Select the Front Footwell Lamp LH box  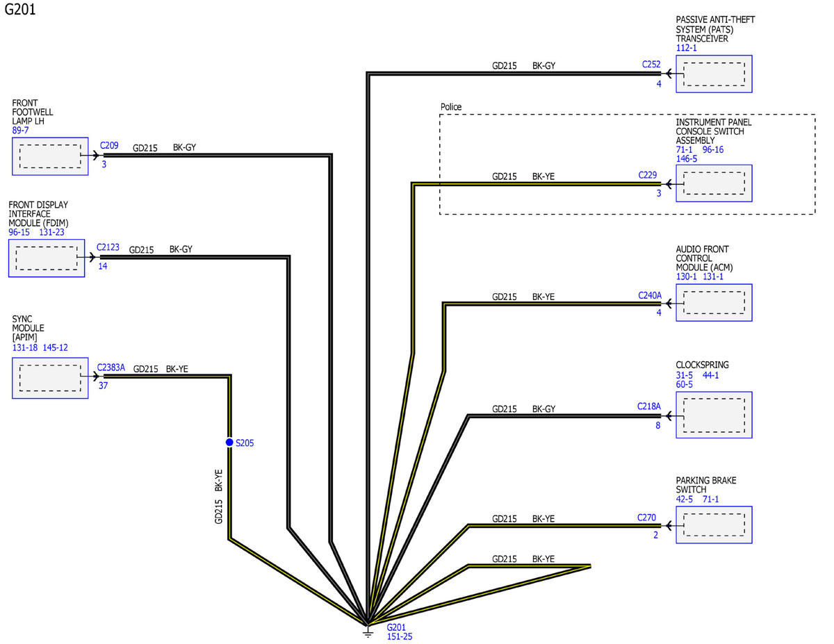50,156
